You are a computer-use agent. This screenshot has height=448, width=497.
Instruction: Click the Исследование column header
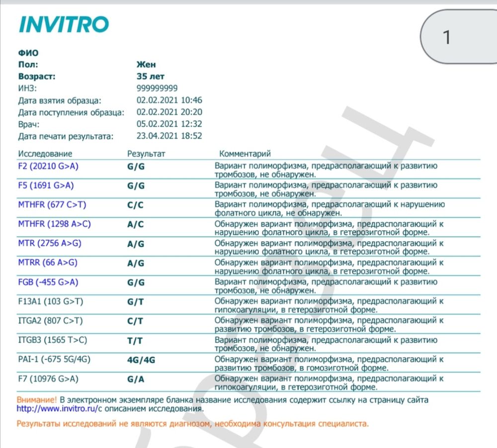point(45,154)
